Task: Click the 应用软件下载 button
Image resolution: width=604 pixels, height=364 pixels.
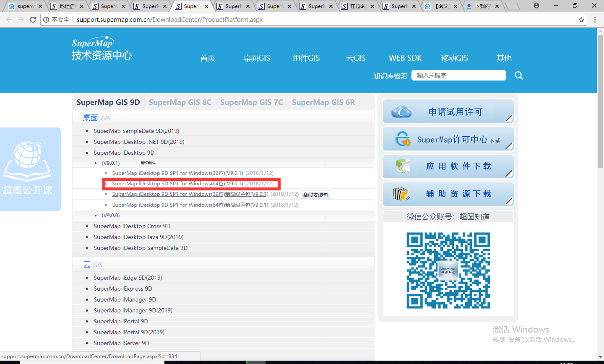Action: coord(448,166)
